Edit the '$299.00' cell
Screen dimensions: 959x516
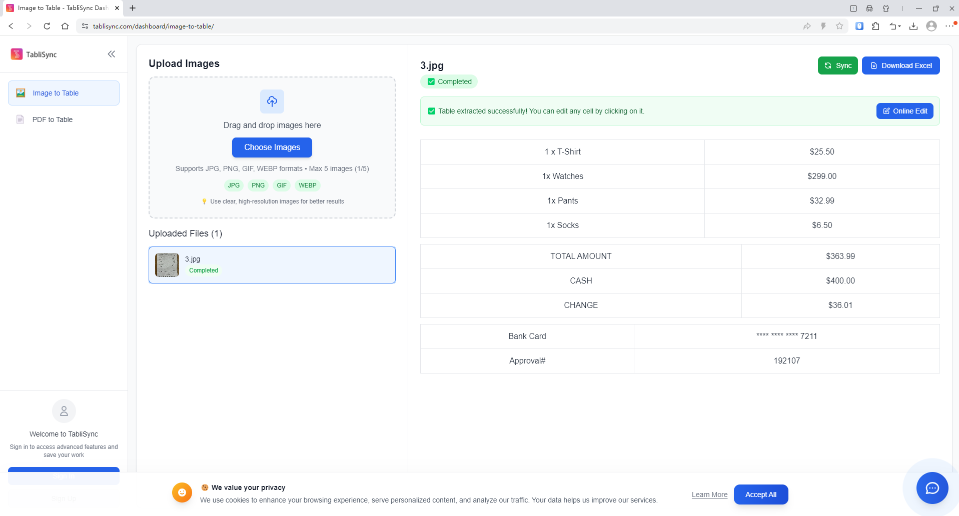[821, 176]
